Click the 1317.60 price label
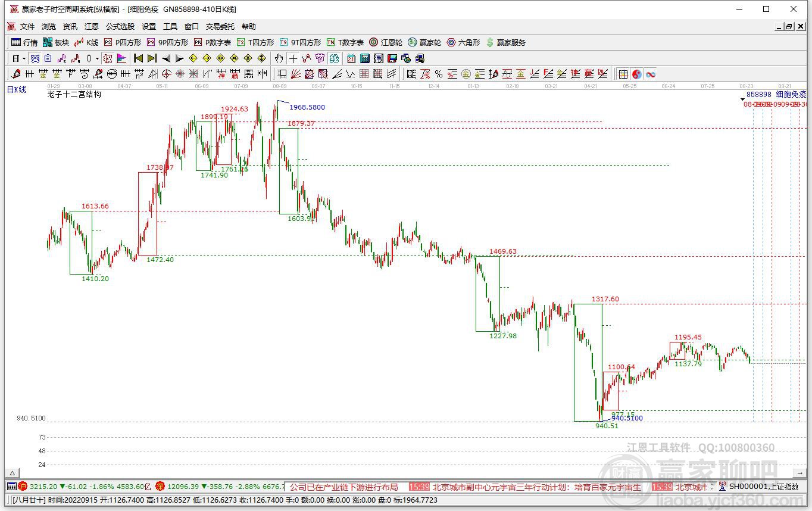Screen dimensions: 812x511 point(605,299)
